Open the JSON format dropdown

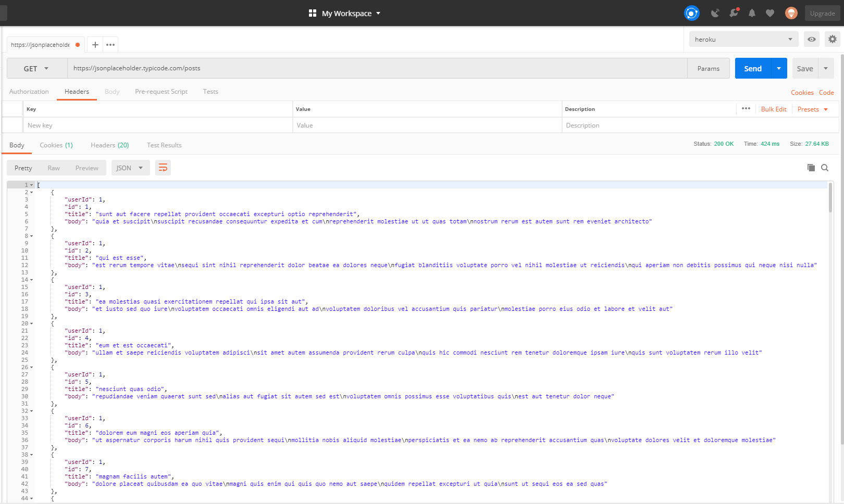130,168
